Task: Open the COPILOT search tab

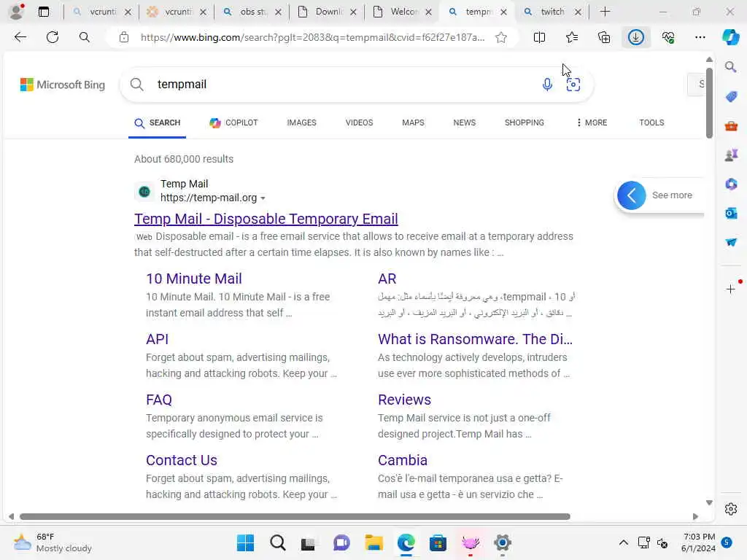Action: click(233, 122)
